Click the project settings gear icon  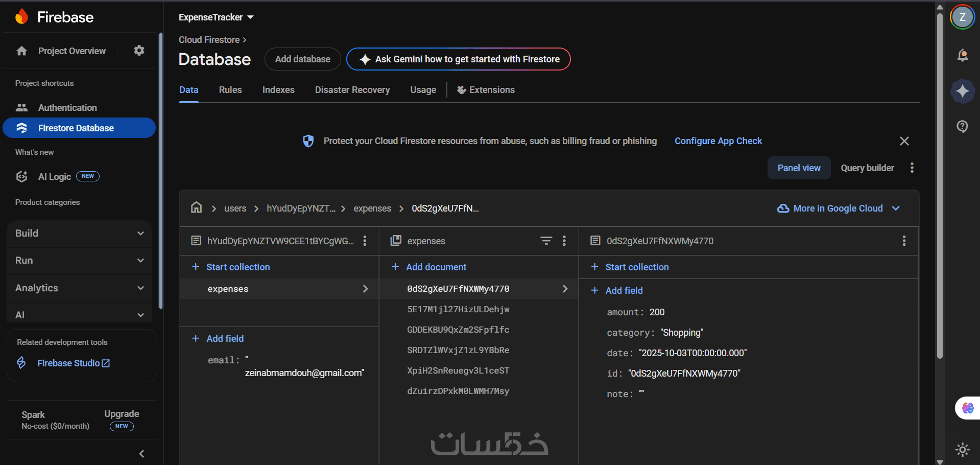(139, 51)
